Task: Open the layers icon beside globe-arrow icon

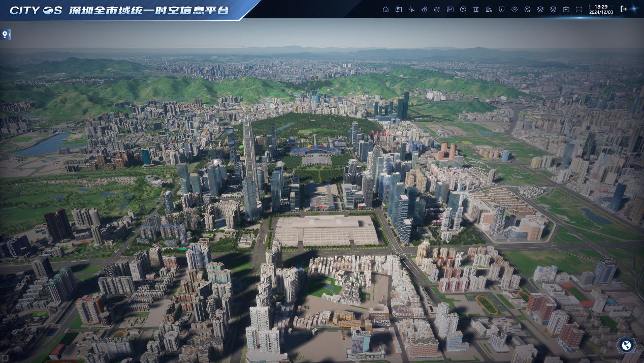Action: 540,9
